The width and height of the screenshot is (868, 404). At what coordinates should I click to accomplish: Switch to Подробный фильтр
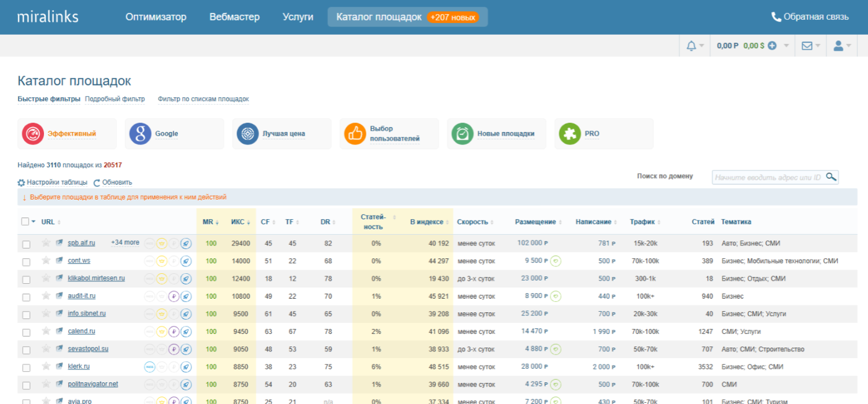tap(115, 99)
